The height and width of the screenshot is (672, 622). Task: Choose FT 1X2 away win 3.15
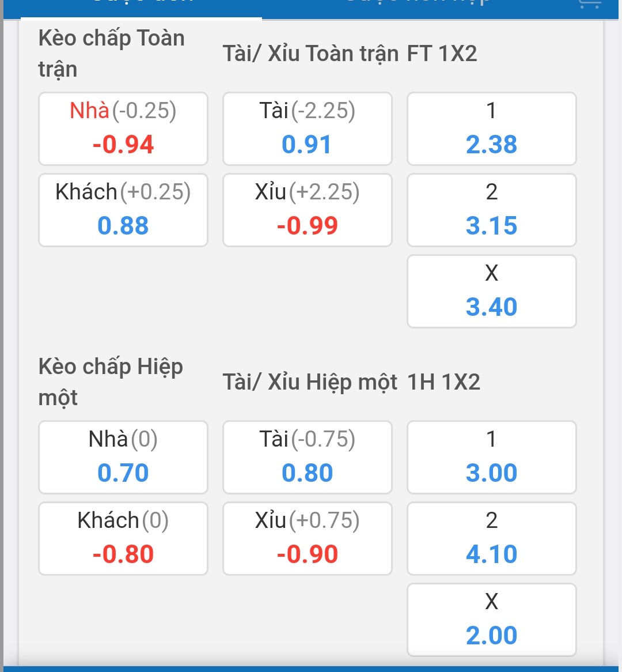coord(491,210)
